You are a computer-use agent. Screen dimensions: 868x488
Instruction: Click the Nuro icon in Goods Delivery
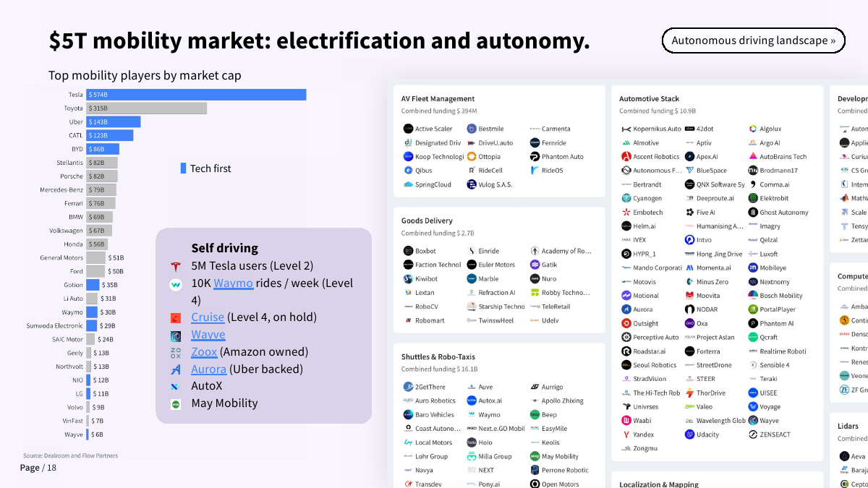pos(535,279)
